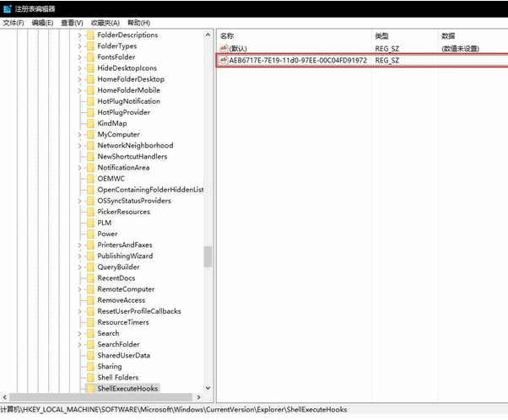
Task: Expand the FolderDescriptions key
Action: 80,35
